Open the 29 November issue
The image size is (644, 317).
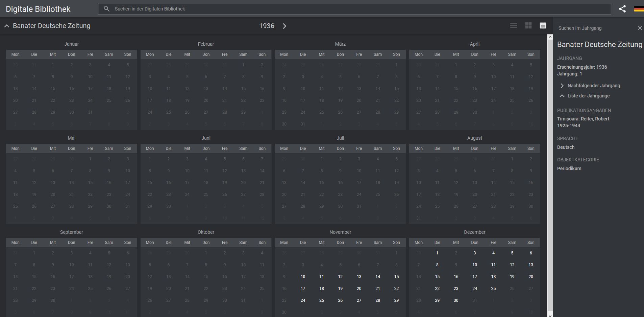tap(396, 300)
